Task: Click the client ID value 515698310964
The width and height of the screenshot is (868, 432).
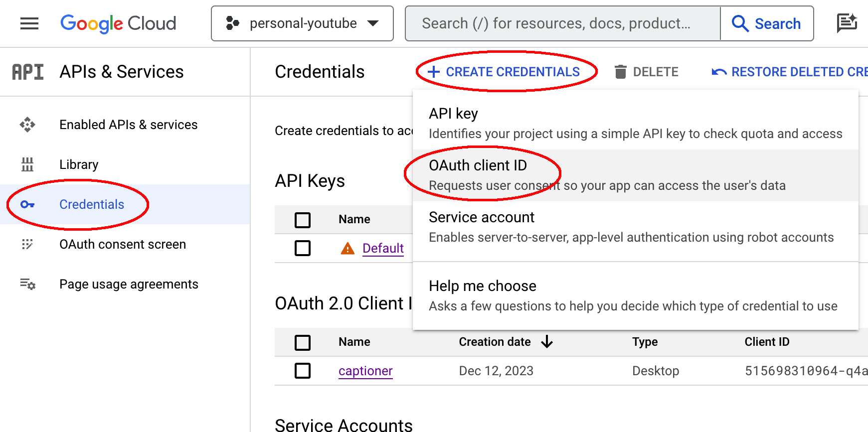Action: point(806,371)
